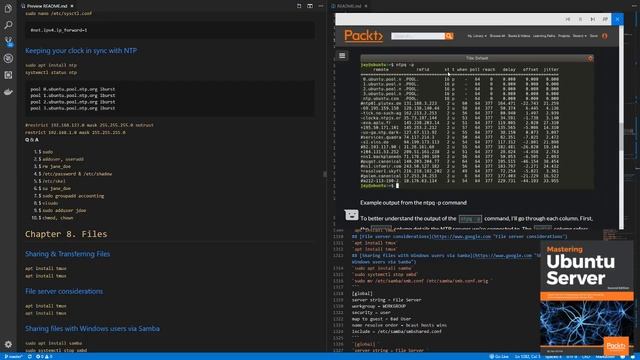
Task: Click the orange Packt search magnifier button
Action: (449, 36)
